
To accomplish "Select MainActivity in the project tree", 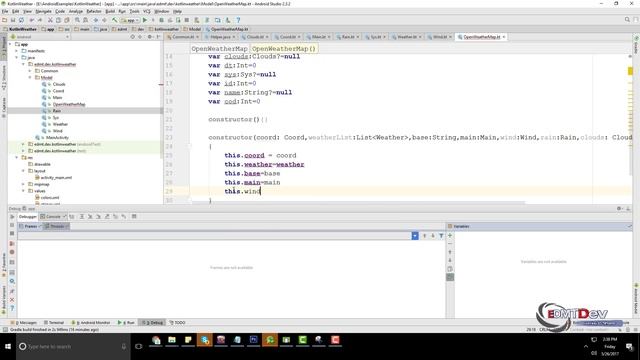I will pos(57,138).
